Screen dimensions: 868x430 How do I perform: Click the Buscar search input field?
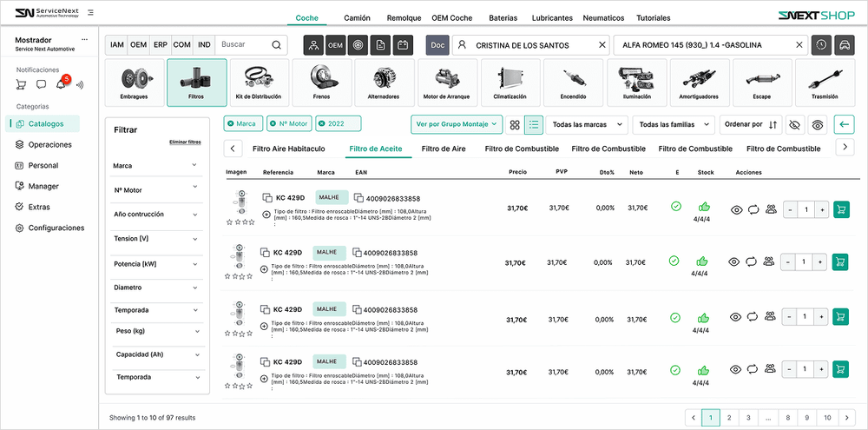(x=241, y=44)
